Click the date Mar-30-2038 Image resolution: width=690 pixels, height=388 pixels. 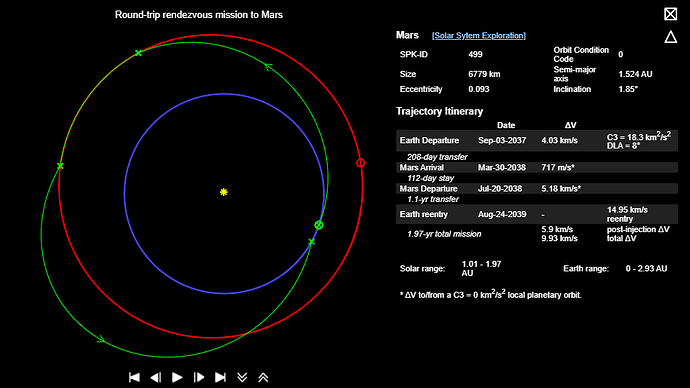[x=502, y=168]
